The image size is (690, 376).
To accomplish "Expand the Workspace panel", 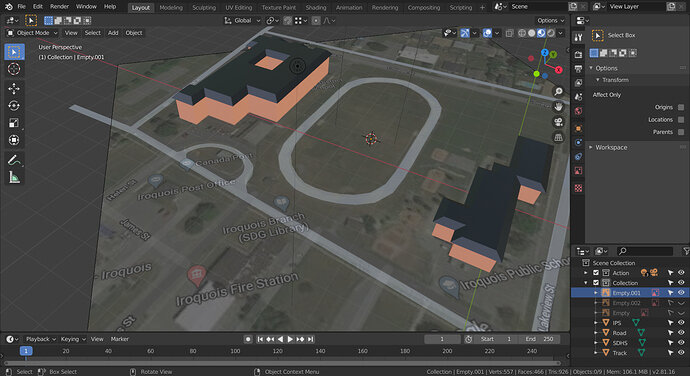I will (591, 147).
